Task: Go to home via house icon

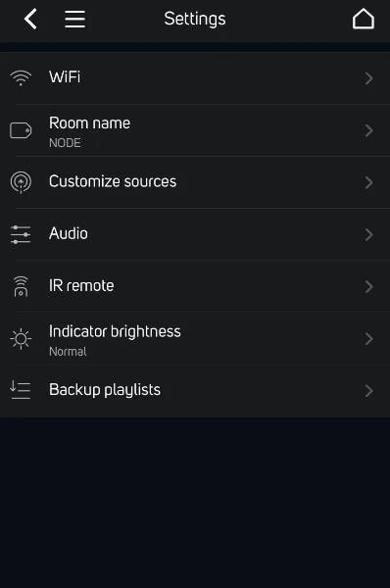Action: [363, 19]
